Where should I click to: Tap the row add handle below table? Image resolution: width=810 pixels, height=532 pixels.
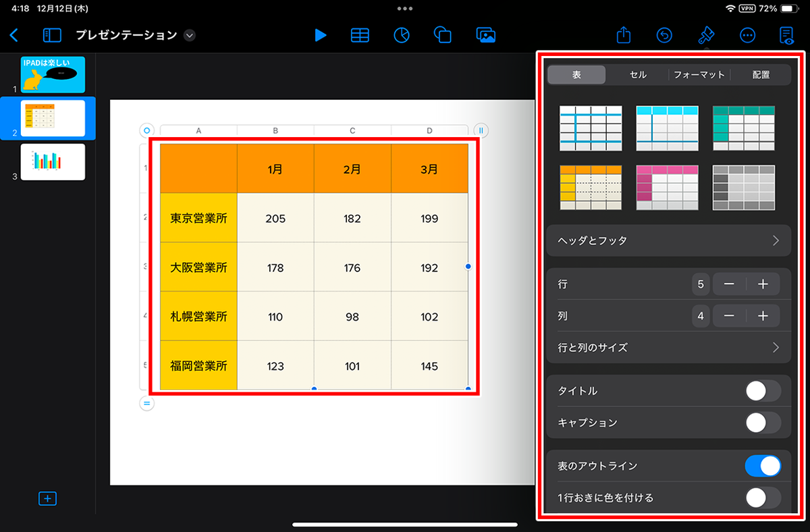[146, 404]
